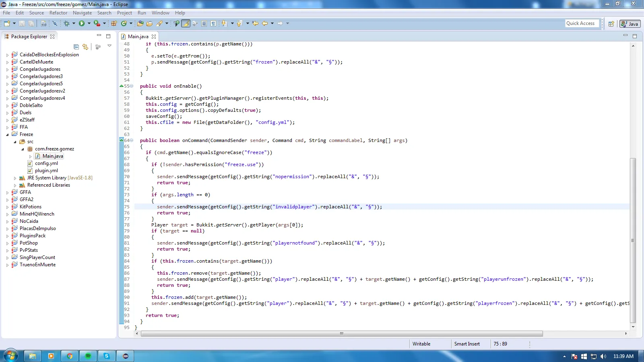Close the Main.java editor tab
644x362 pixels.
pos(154,37)
